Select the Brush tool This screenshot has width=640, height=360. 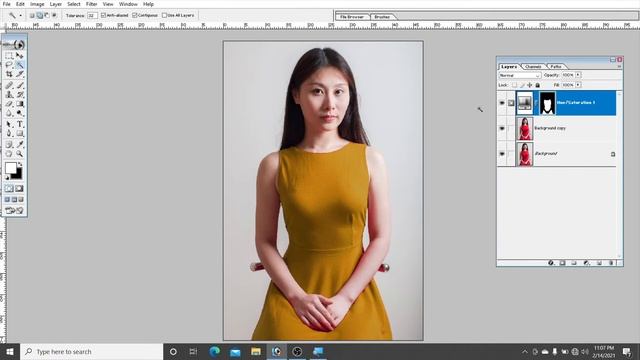click(19, 85)
